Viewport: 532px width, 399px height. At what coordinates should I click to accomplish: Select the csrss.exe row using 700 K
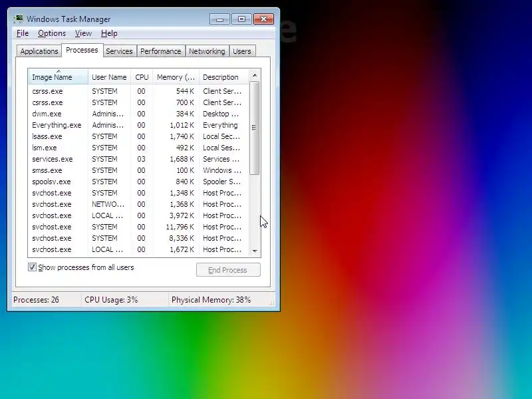(x=138, y=102)
